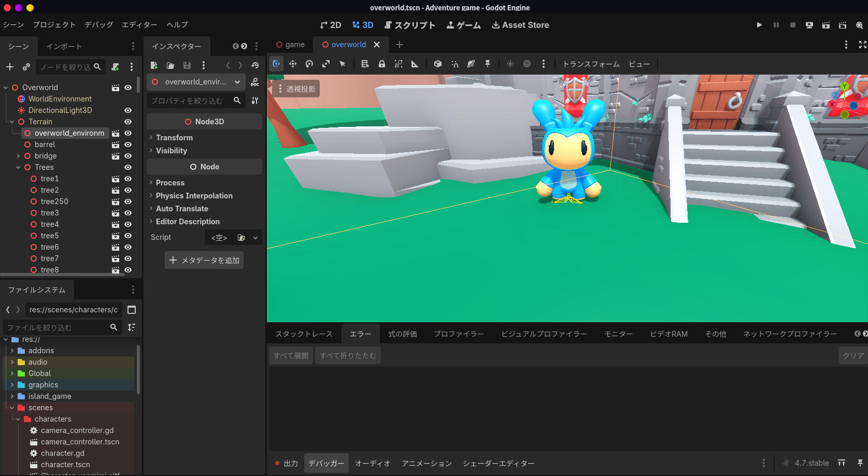Open FileSystem sort options icon
This screenshot has height=476, width=868.
(x=132, y=327)
